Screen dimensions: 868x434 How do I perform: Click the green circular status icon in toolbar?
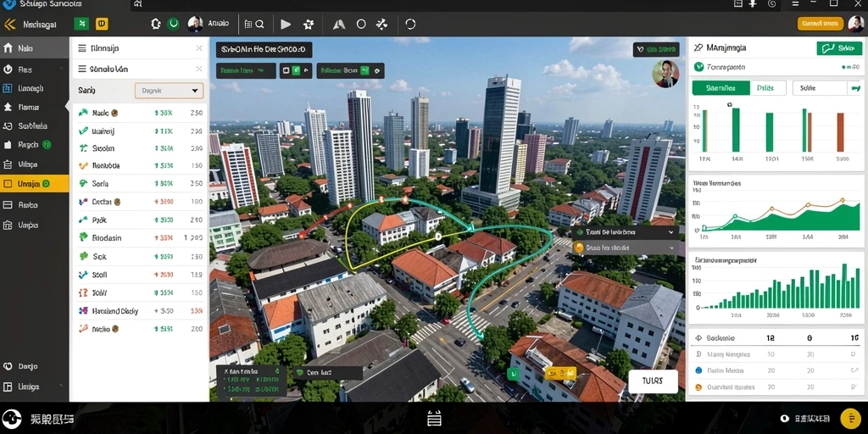click(173, 24)
